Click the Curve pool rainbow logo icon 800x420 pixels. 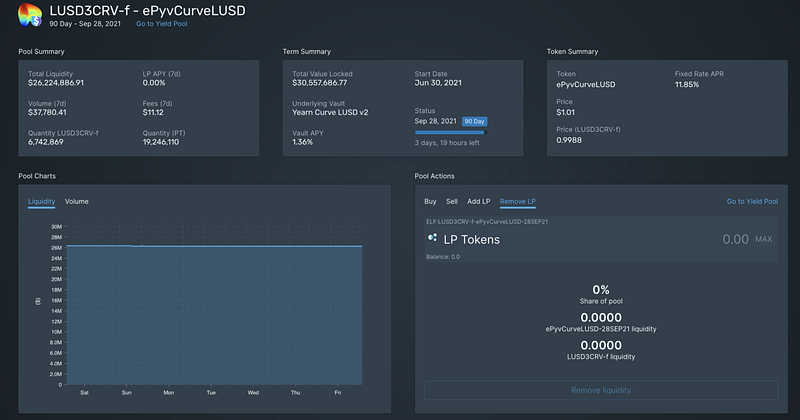pyautogui.click(x=30, y=14)
